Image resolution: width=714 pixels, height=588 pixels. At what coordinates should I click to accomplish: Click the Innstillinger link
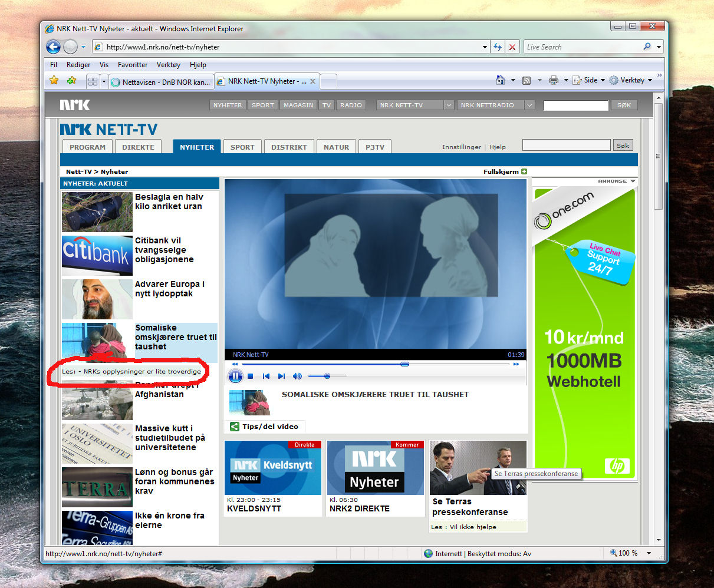pos(462,147)
